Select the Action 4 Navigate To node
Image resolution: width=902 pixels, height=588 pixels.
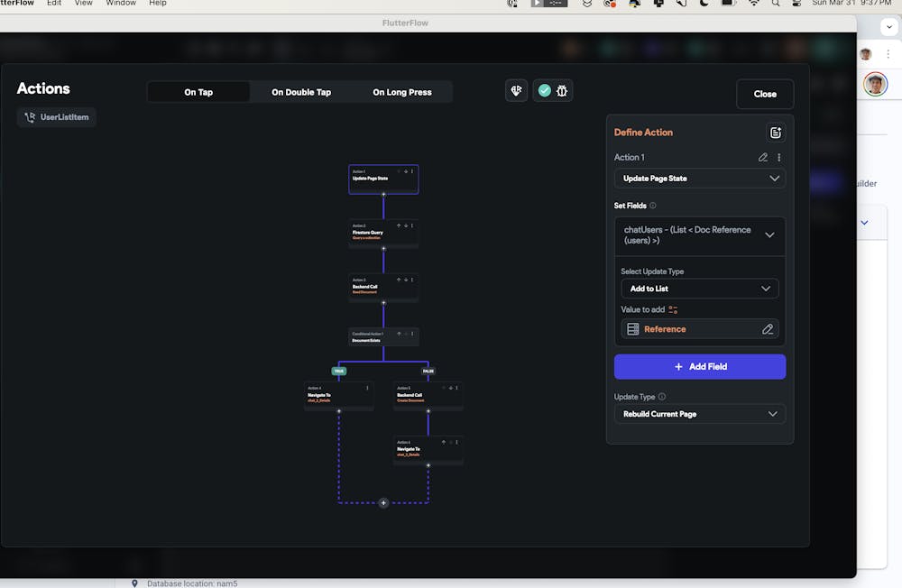pyautogui.click(x=339, y=396)
